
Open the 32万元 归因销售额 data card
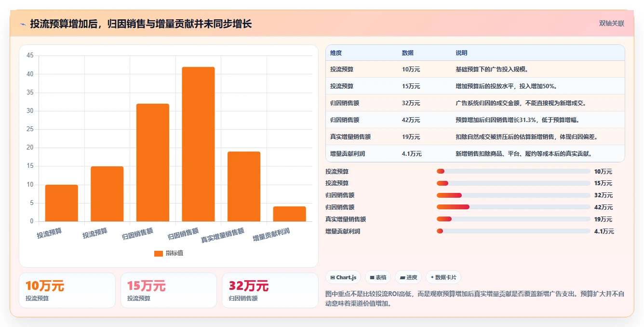[x=270, y=290]
